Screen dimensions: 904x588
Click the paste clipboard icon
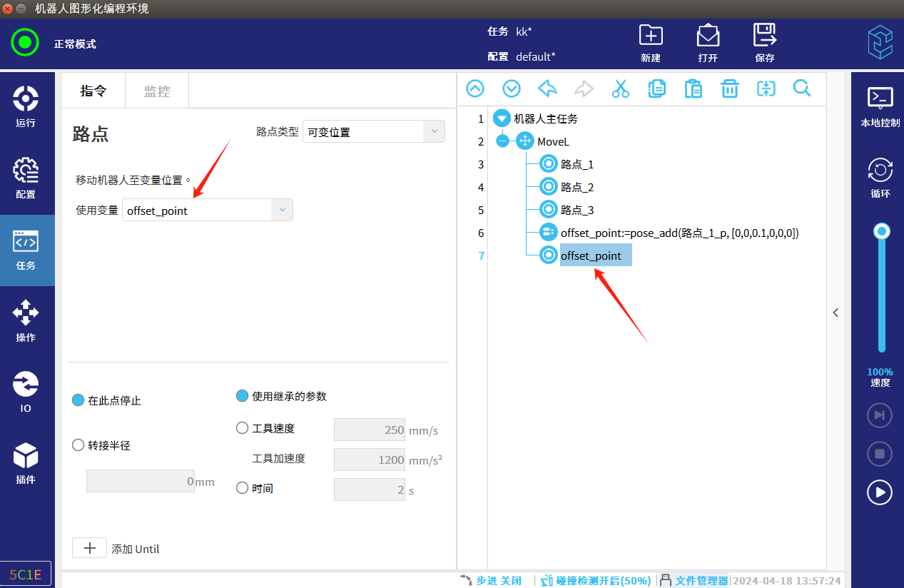pos(693,88)
